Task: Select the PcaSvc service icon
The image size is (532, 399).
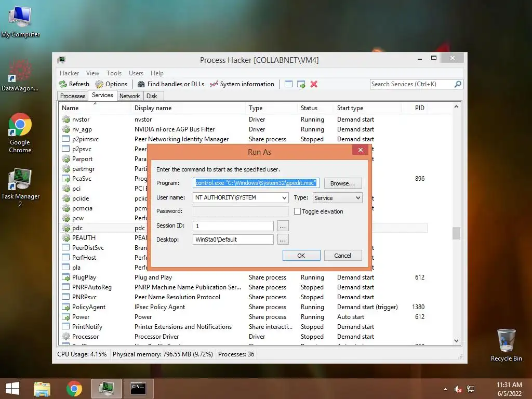Action: point(66,179)
